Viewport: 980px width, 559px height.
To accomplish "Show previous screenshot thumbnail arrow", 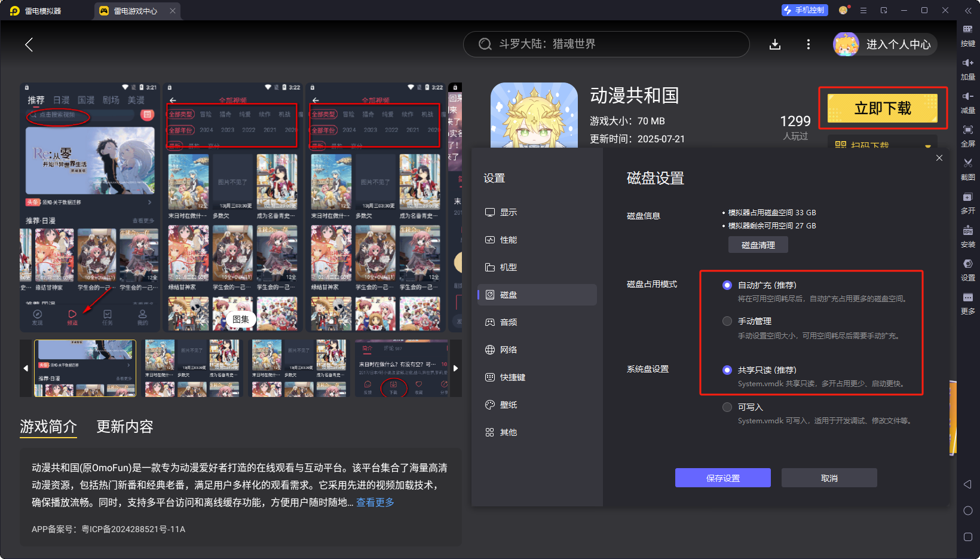I will click(x=25, y=368).
